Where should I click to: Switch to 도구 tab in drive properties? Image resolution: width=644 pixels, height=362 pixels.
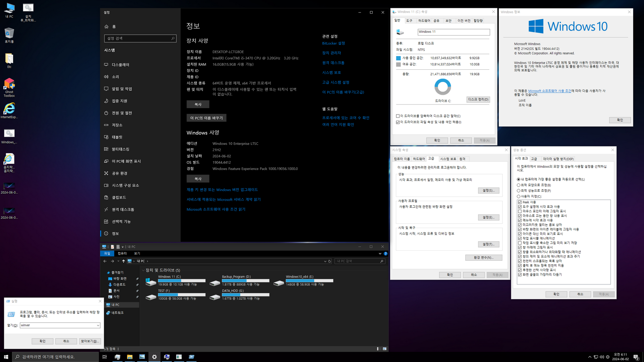click(x=409, y=21)
